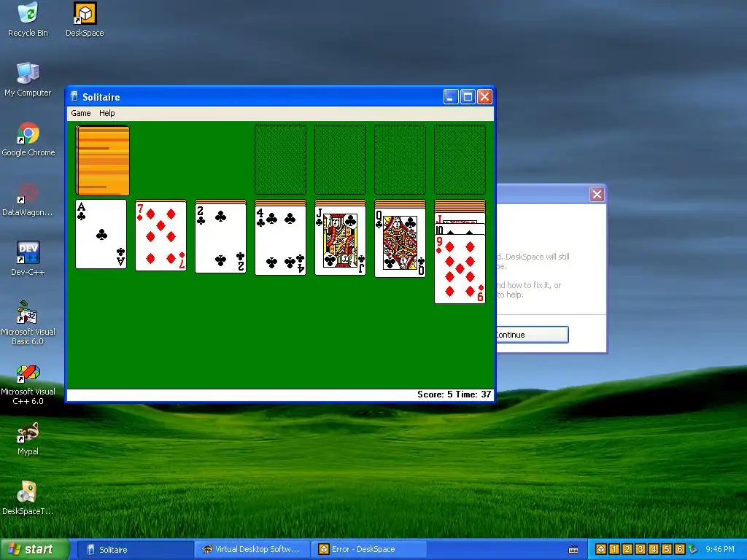Click the DeskSpace cube tray icon

coord(601,549)
